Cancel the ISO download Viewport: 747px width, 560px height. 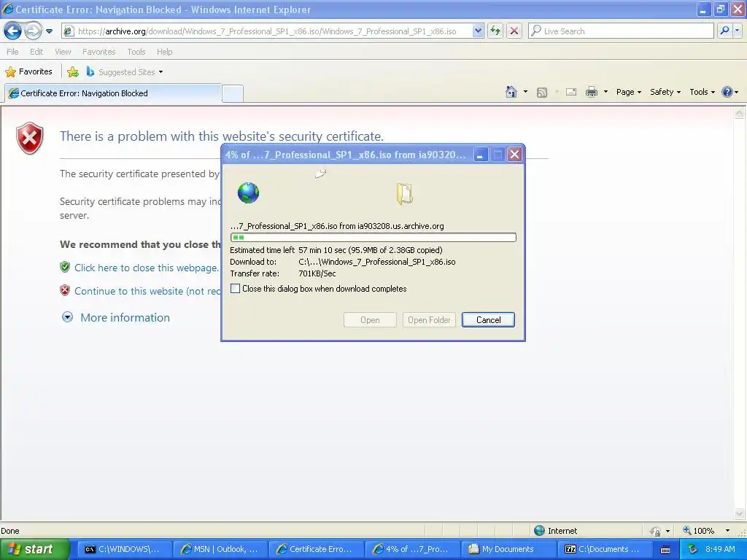coord(488,320)
